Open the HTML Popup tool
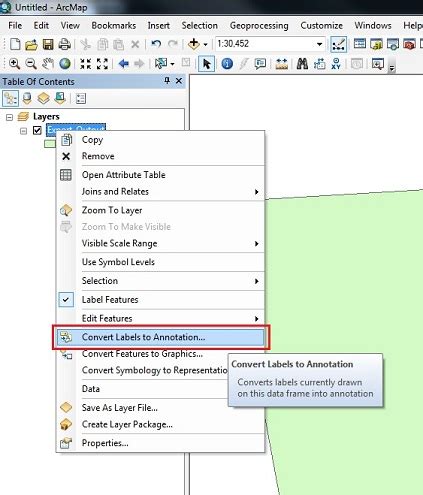Screen dimensions: 423x495 pos(260,63)
